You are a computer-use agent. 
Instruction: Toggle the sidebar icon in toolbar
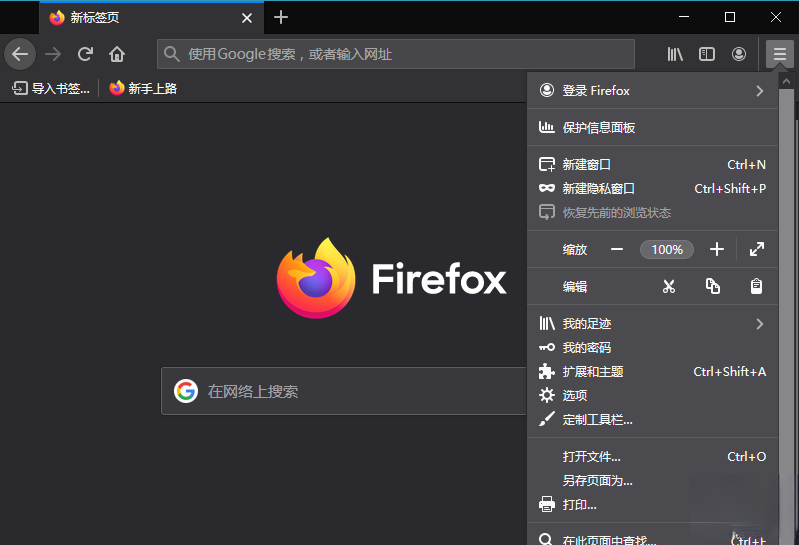tap(707, 54)
